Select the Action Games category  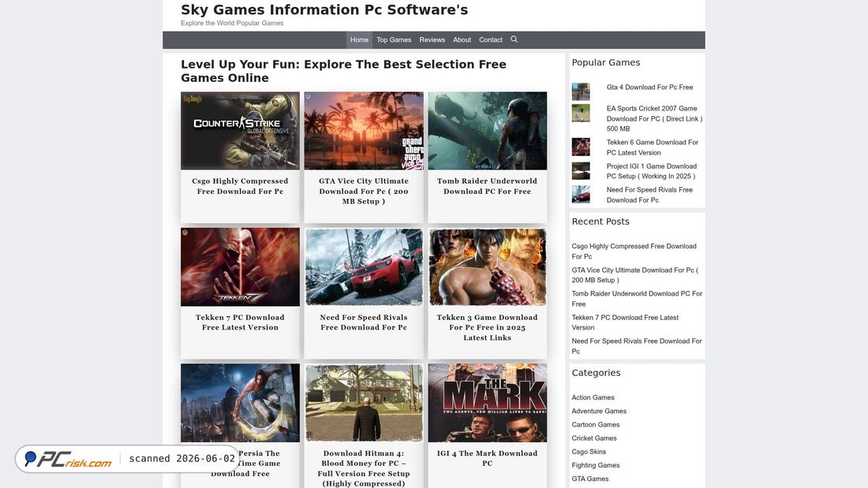593,398
